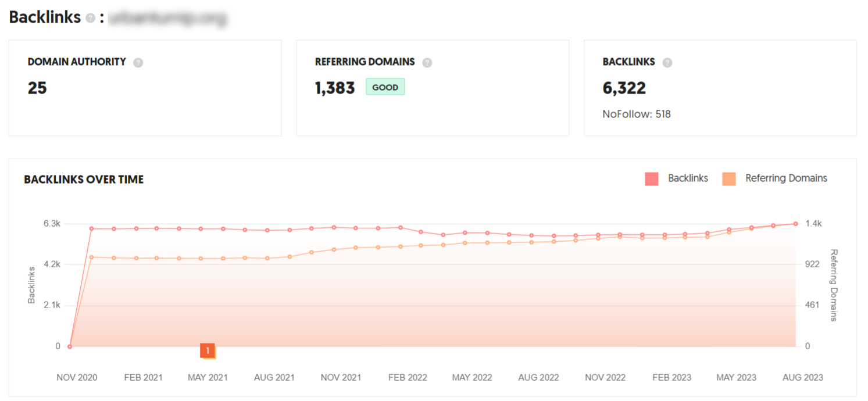Click the orange annotation marker labeled 1
This screenshot has height=401, width=868.
coord(208,350)
